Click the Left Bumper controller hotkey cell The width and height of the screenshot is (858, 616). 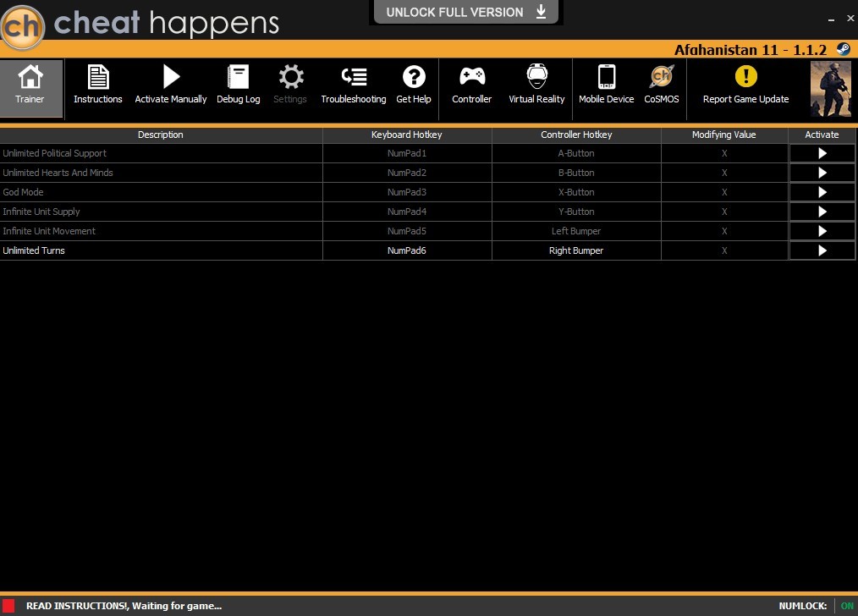coord(576,231)
